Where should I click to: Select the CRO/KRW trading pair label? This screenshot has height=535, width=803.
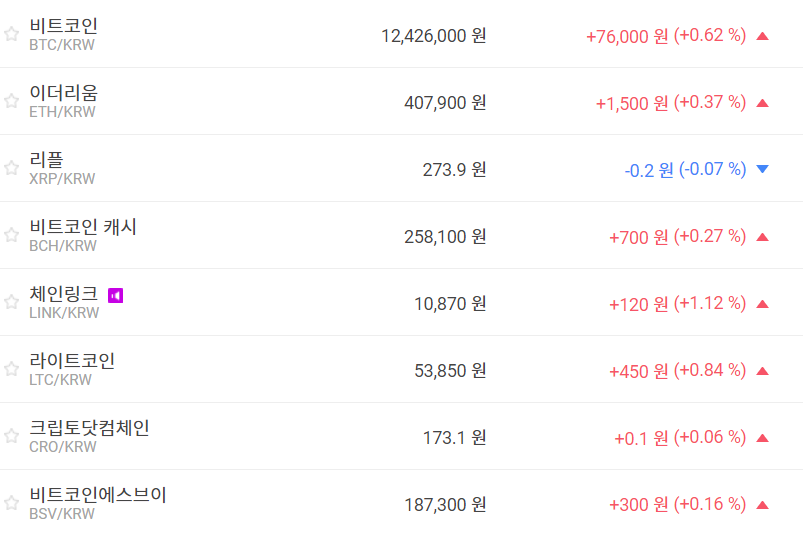pyautogui.click(x=63, y=447)
